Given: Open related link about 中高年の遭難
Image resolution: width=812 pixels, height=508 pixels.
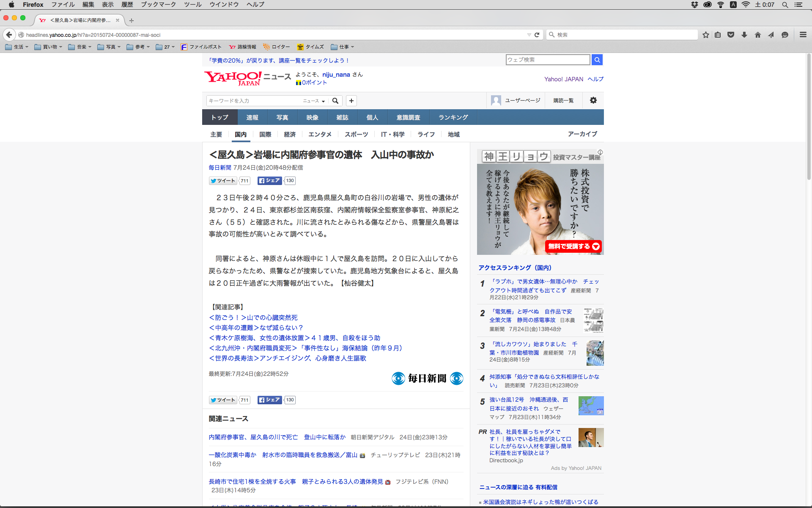Looking at the screenshot, I should [256, 328].
